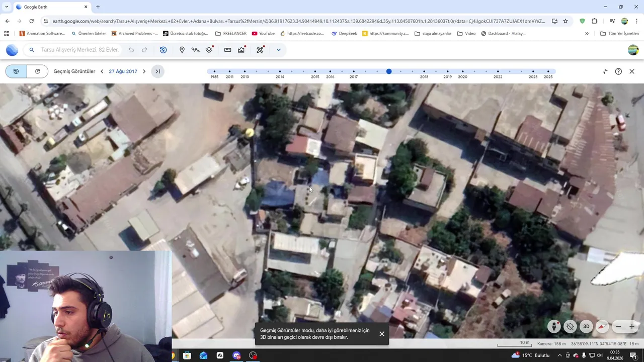Click the Kamera: 158 m status text

click(x=551, y=344)
